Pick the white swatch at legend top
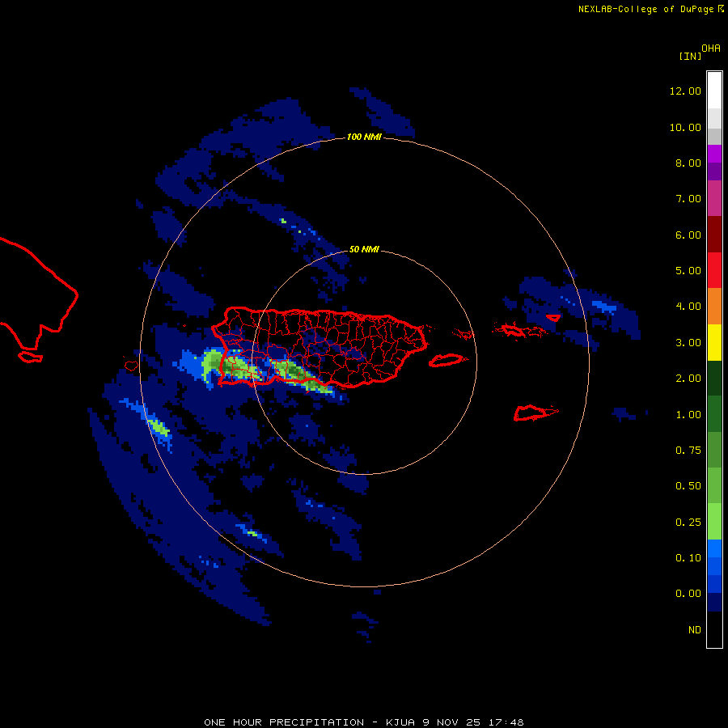The width and height of the screenshot is (728, 728). [x=714, y=90]
